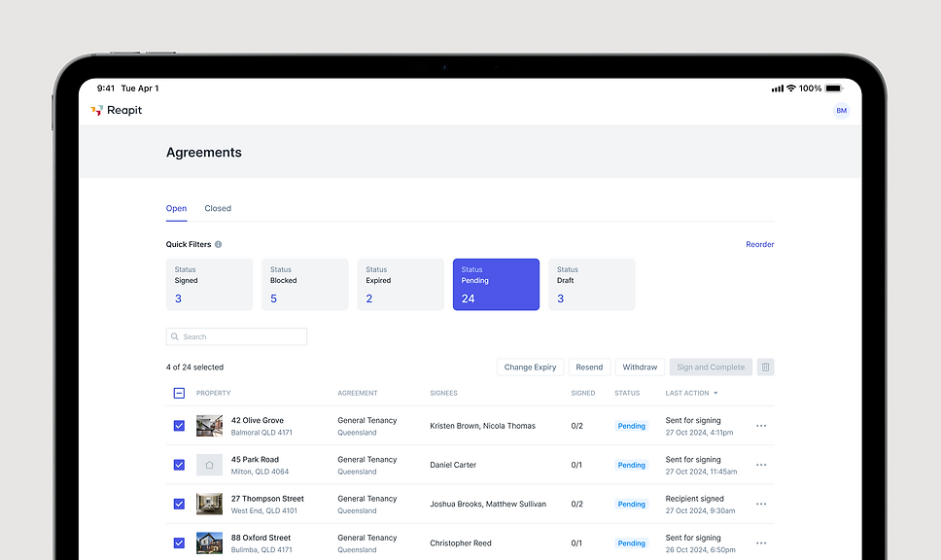This screenshot has width=941, height=560.
Task: Click the signee Christopher Reed
Action: 461,542
